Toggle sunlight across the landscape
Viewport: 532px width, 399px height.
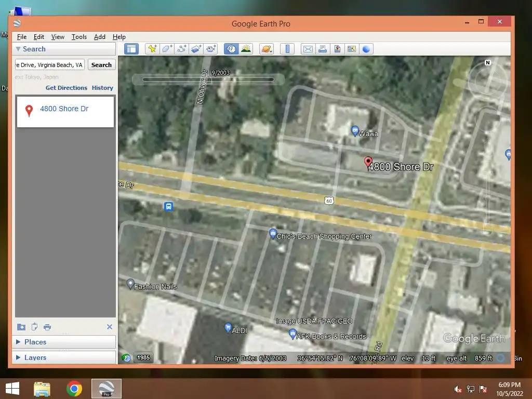[246, 49]
